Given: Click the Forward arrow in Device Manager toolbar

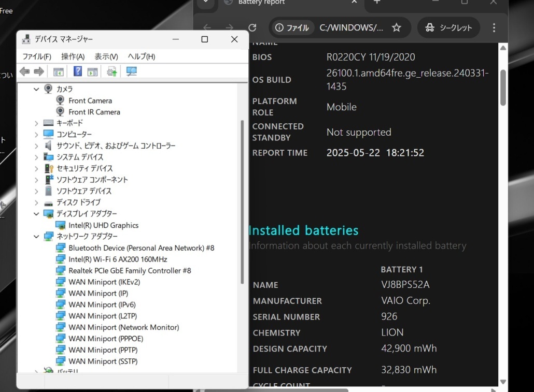Looking at the screenshot, I should [x=39, y=71].
